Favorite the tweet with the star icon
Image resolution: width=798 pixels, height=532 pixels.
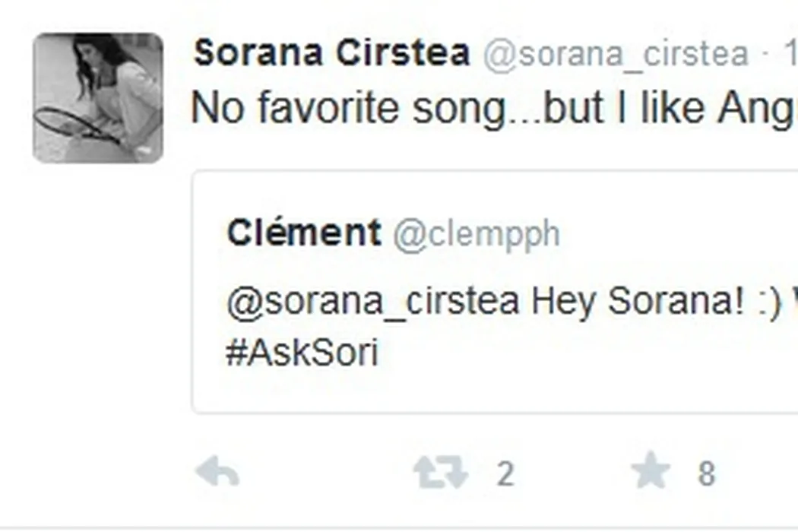(x=651, y=473)
